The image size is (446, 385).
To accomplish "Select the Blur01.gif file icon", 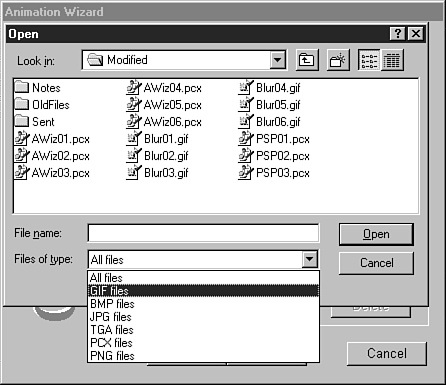I will click(133, 138).
